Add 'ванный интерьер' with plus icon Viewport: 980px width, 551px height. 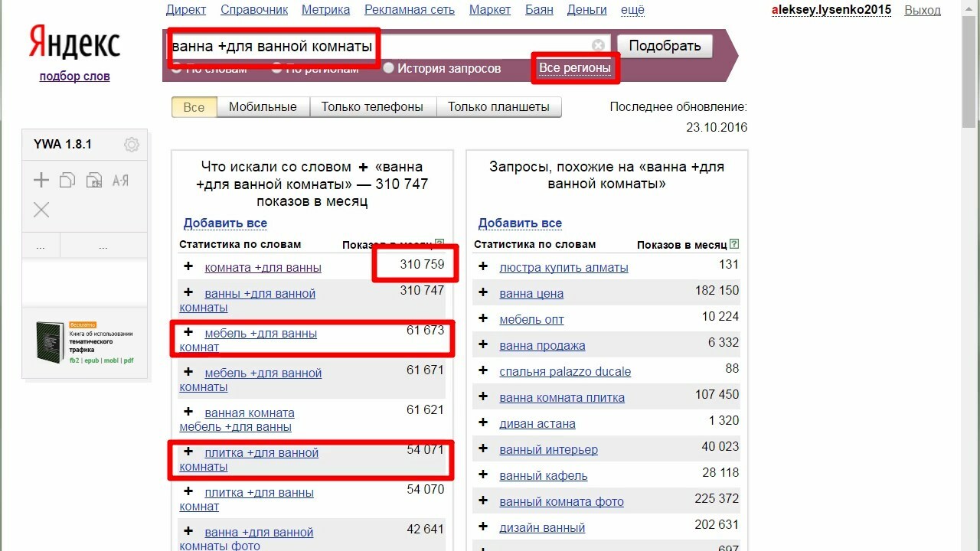[483, 448]
